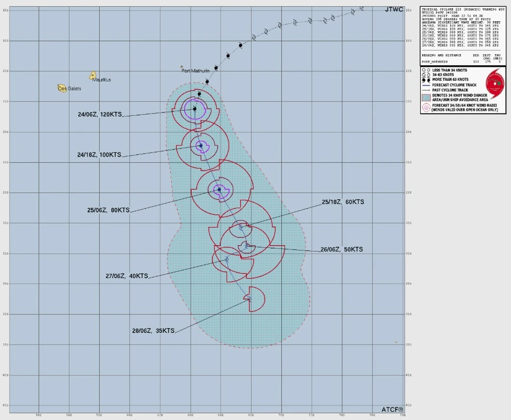Click the 24/18Z forecast position dot on track
Viewport: 511px width, 420px height.
click(201, 146)
